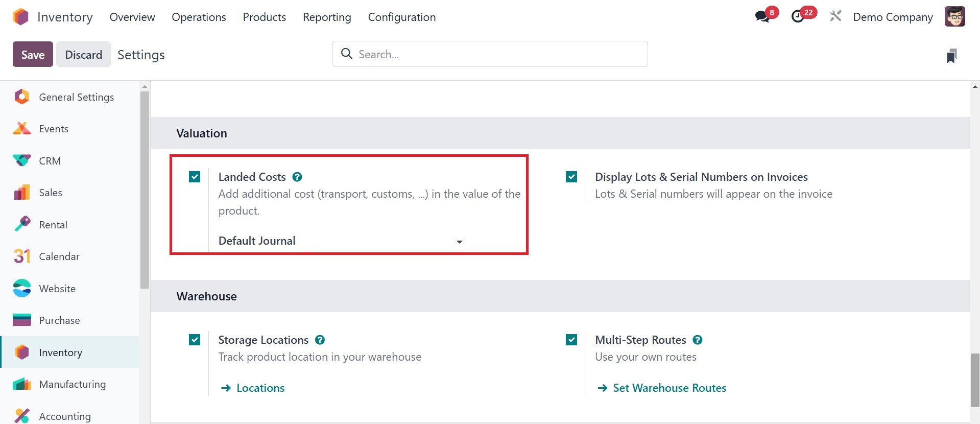This screenshot has width=980, height=424.
Task: Click the Save button
Action: (33, 55)
